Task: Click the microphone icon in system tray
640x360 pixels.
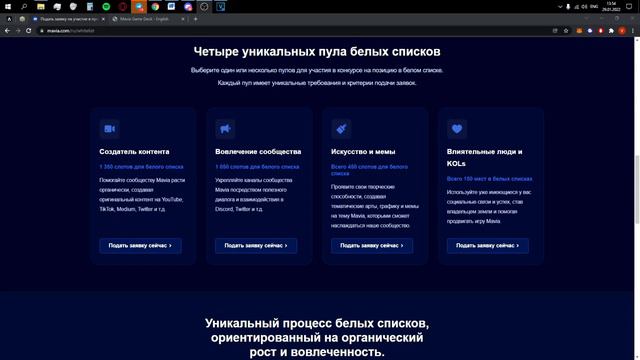Action: (568, 7)
